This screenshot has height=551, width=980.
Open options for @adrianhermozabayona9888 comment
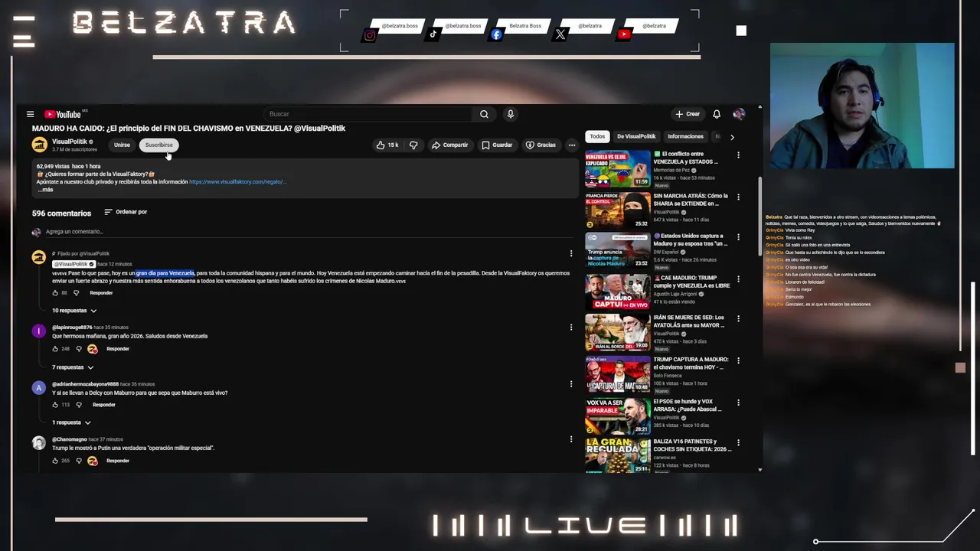coord(570,384)
